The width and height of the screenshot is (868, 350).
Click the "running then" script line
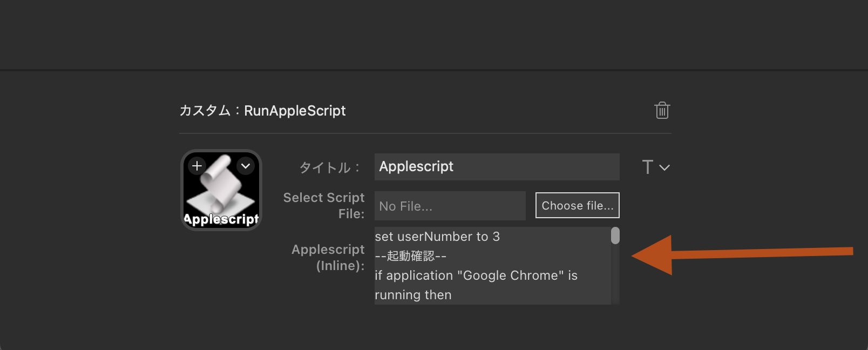413,295
